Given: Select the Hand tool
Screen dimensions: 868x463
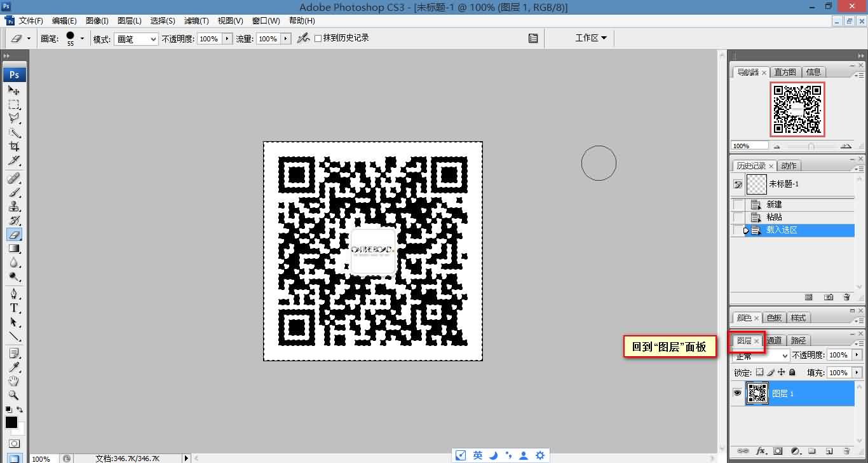Looking at the screenshot, I should click(x=14, y=381).
